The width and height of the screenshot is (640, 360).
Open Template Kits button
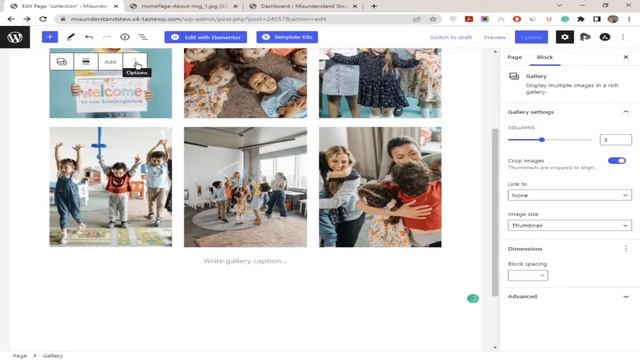pos(287,37)
